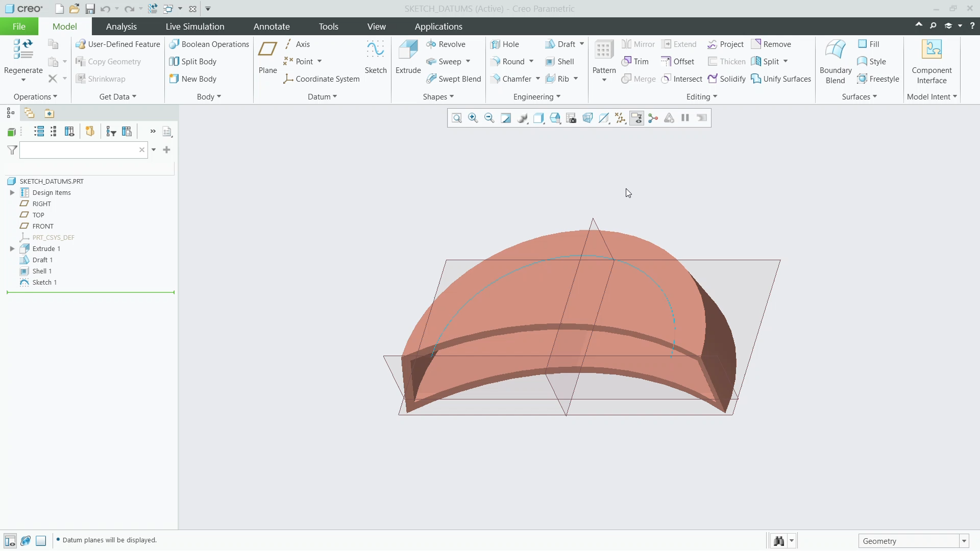Click the Mirror tool
The image size is (980, 551).
pos(638,44)
